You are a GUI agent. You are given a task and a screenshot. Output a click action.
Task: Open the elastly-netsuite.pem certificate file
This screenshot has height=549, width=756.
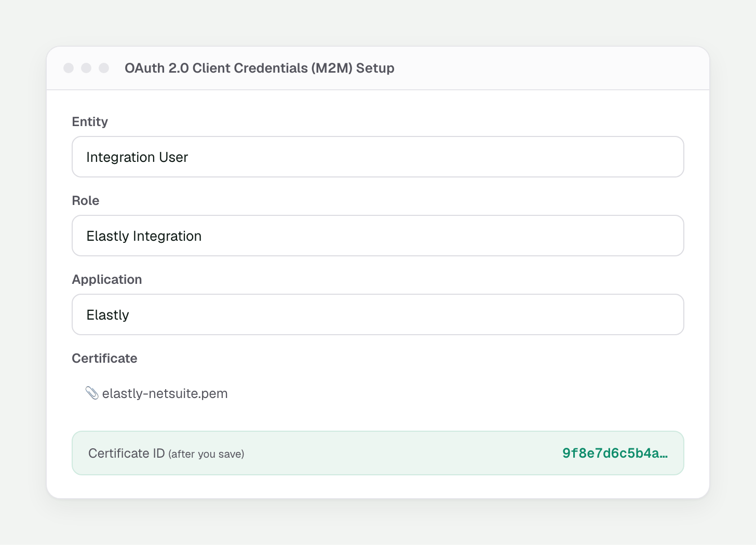[165, 393]
